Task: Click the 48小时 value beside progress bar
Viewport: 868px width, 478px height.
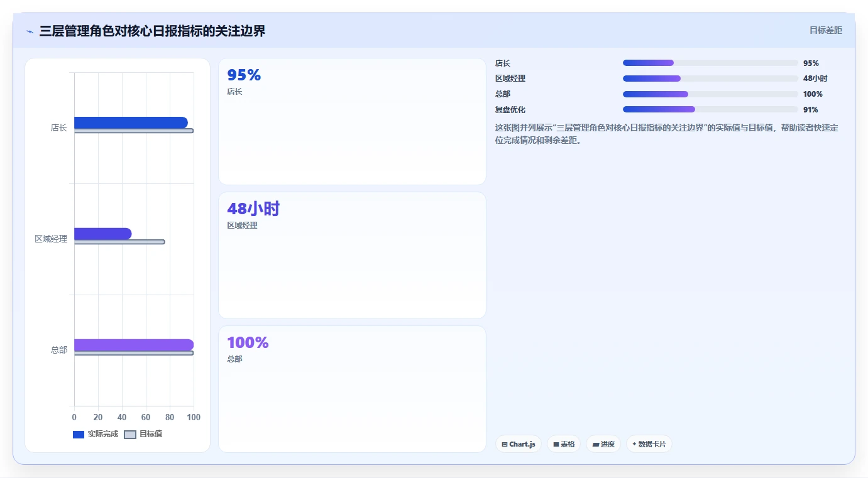Action: pos(815,79)
